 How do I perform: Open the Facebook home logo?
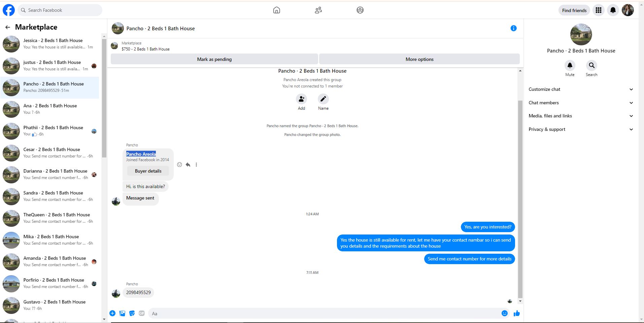[x=9, y=10]
